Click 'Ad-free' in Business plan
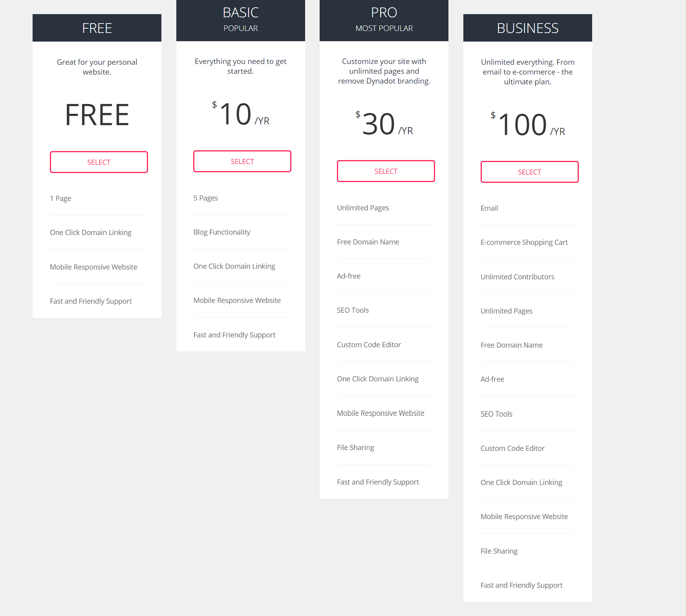 pyautogui.click(x=492, y=379)
